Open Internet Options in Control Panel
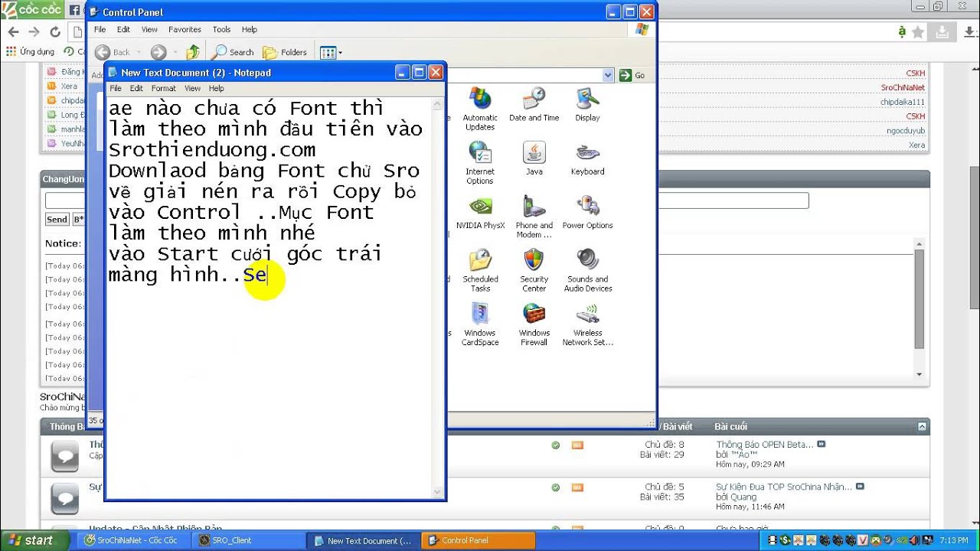980x551 pixels. 480,162
